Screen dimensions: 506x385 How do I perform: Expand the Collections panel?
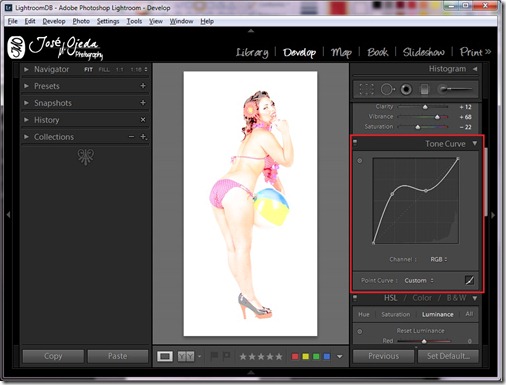[26, 137]
